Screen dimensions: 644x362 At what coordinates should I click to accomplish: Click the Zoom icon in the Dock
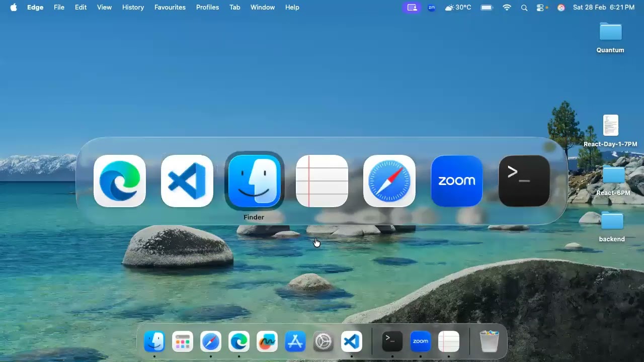pyautogui.click(x=421, y=341)
